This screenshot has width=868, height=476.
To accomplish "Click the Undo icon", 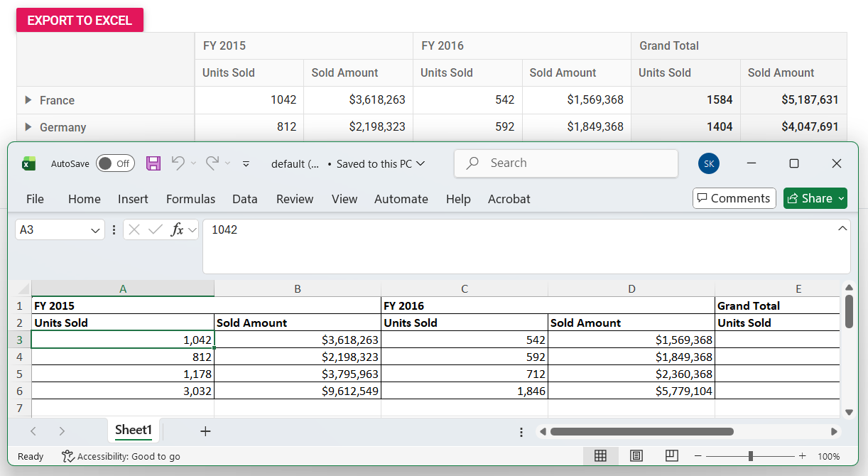I will [178, 163].
